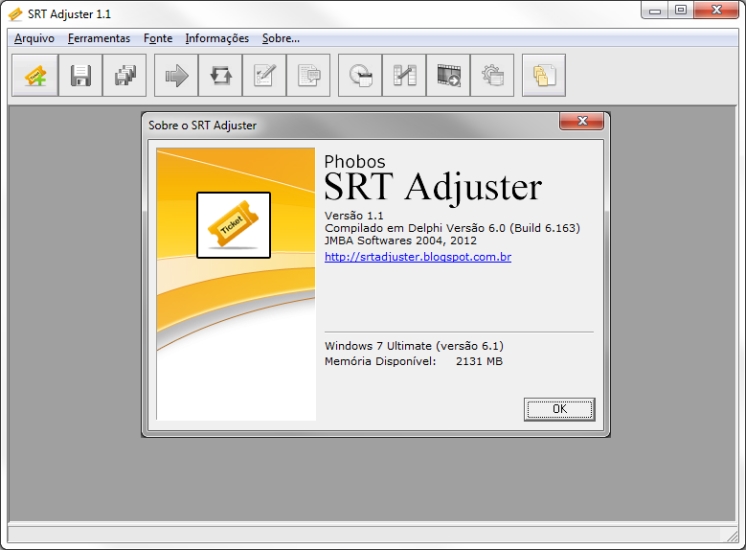
Task: Click the '2131 MB' memory value
Action: pos(479,361)
